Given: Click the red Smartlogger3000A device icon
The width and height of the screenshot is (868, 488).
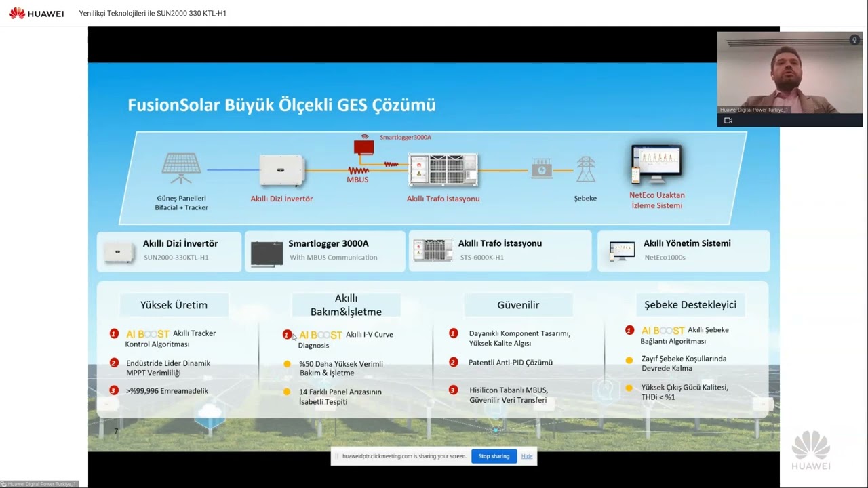Looking at the screenshot, I should [363, 146].
